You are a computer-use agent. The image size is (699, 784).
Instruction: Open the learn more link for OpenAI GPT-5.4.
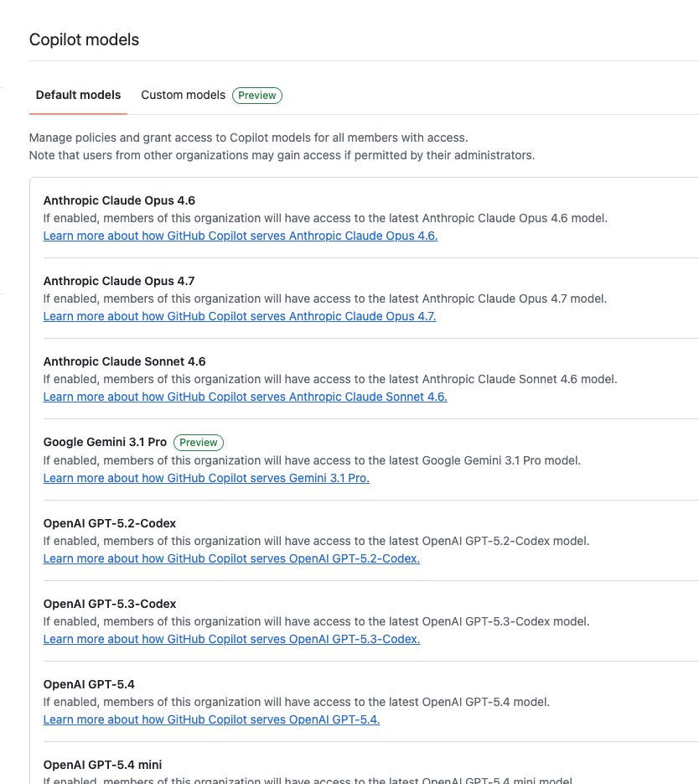211,719
